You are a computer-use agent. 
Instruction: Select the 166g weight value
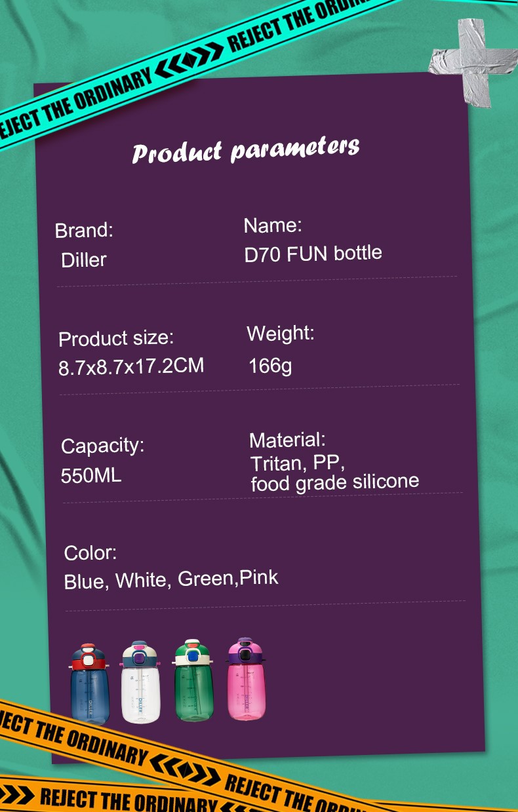pyautogui.click(x=270, y=366)
